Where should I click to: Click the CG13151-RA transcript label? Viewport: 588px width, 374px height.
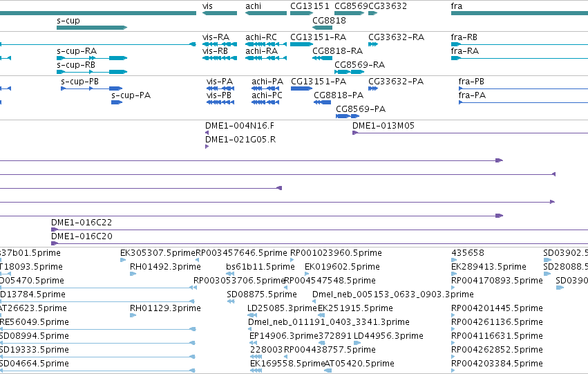tap(318, 37)
